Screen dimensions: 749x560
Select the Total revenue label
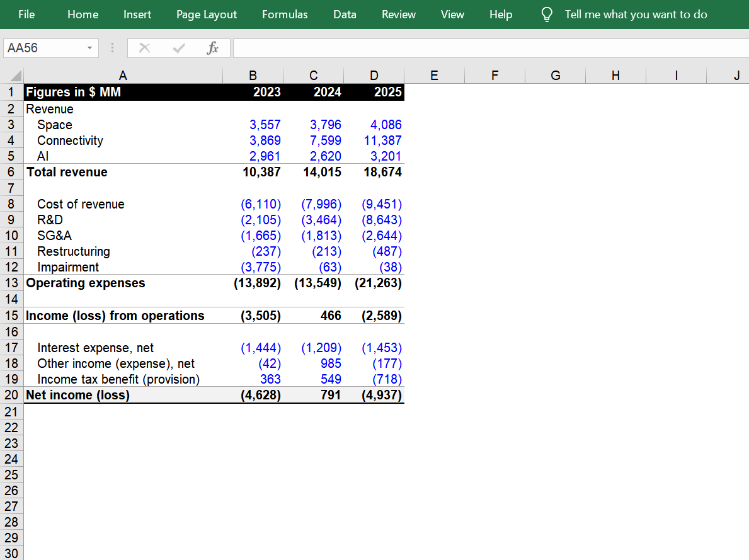(x=123, y=172)
